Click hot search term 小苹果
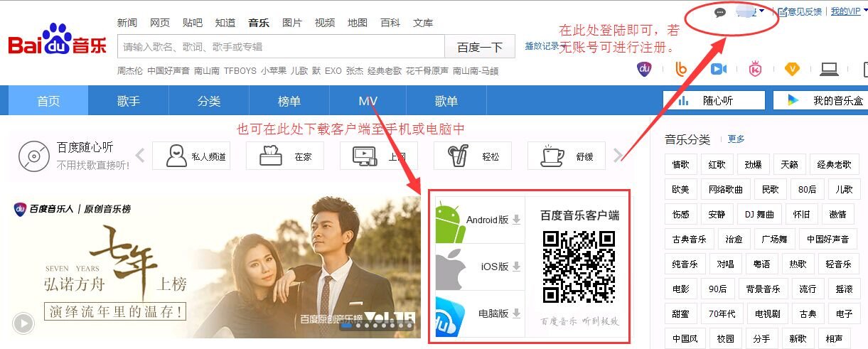 [x=274, y=71]
